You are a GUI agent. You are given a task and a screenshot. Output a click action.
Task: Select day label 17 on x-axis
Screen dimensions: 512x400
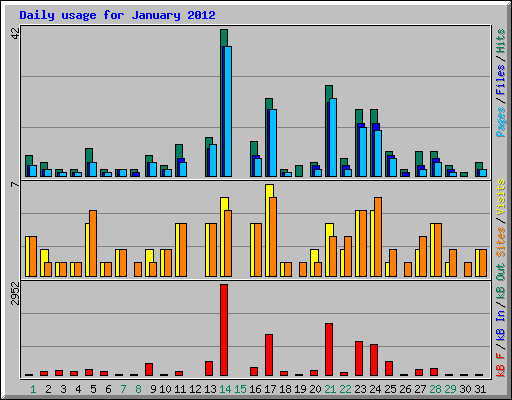270,389
